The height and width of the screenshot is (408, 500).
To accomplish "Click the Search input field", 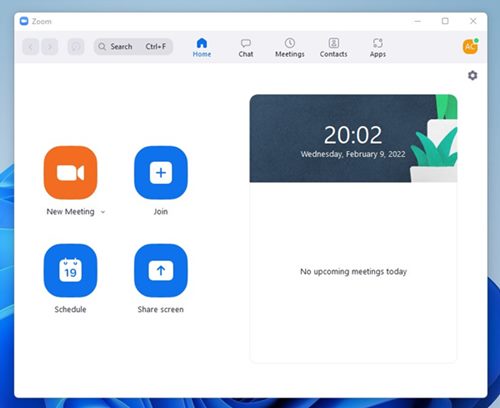I will tap(133, 47).
